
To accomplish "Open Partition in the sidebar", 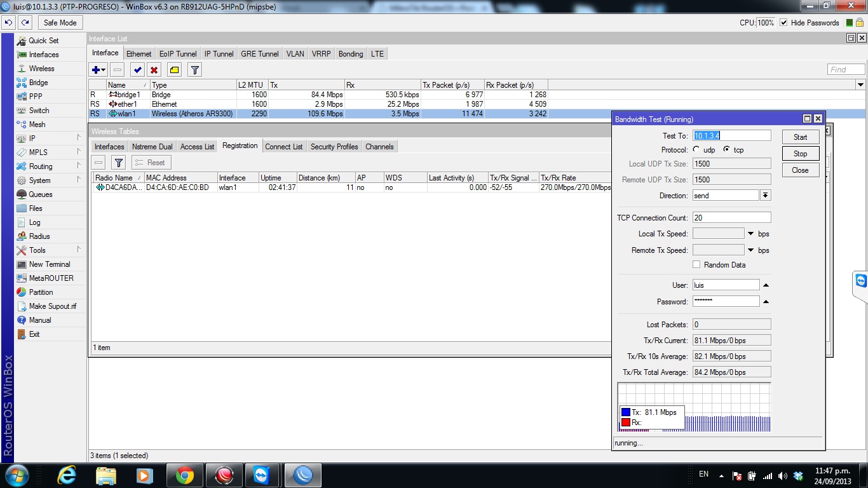I will [41, 292].
